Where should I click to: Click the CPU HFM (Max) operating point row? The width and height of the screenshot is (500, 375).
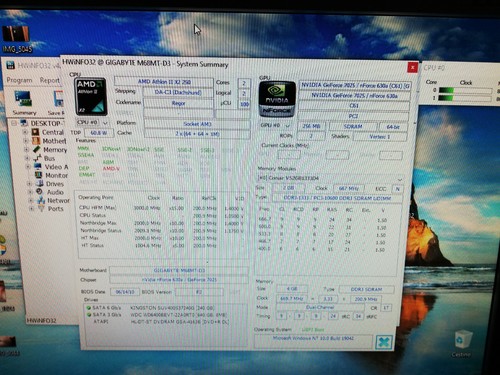point(161,208)
